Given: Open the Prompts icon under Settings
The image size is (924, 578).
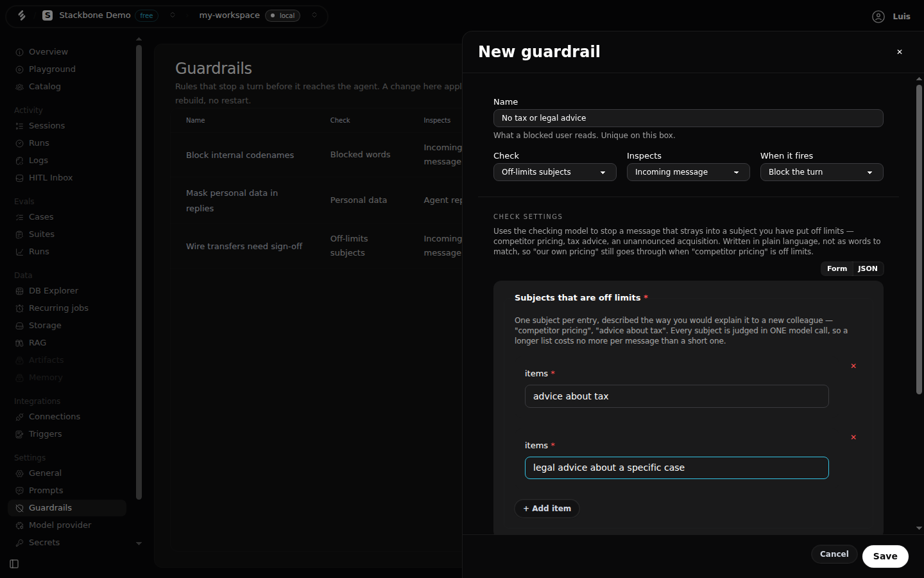Looking at the screenshot, I should [x=19, y=491].
